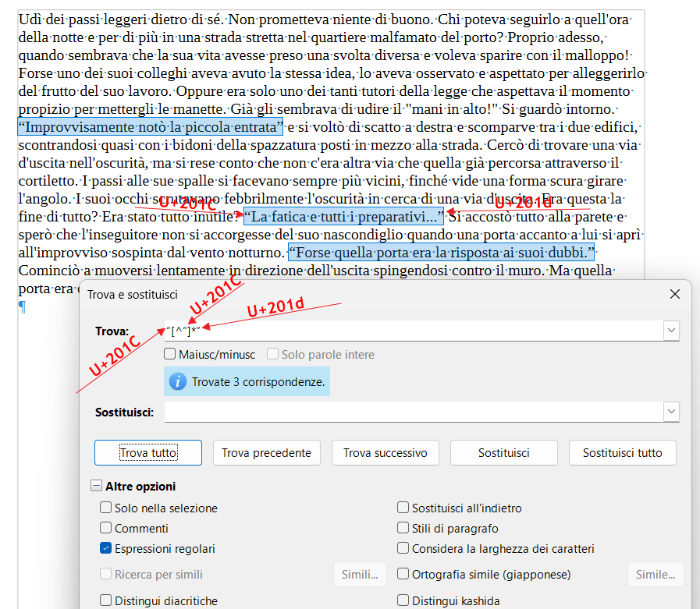Click the paragraph mark at document end
The height and width of the screenshot is (609, 700).
(x=22, y=307)
